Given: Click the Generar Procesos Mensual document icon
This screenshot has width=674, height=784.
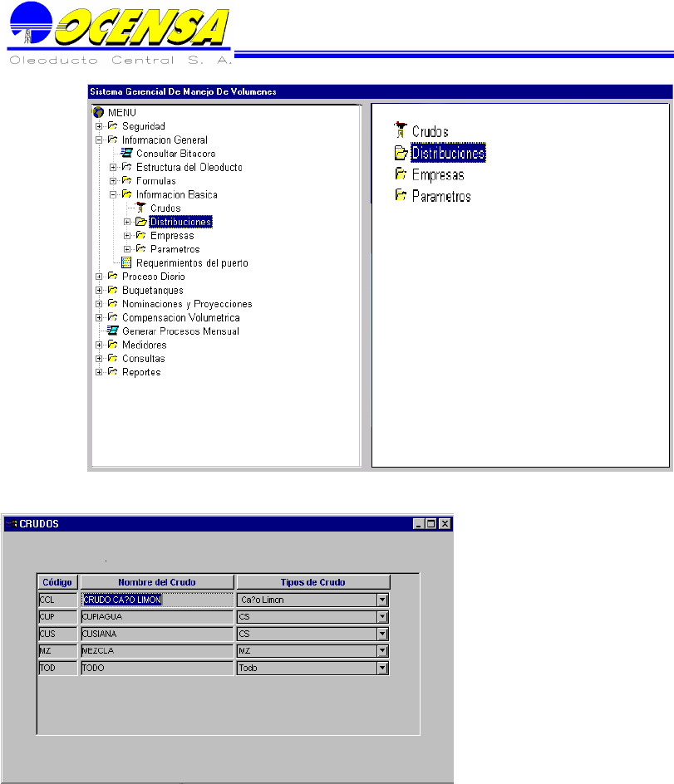Looking at the screenshot, I should tap(113, 331).
